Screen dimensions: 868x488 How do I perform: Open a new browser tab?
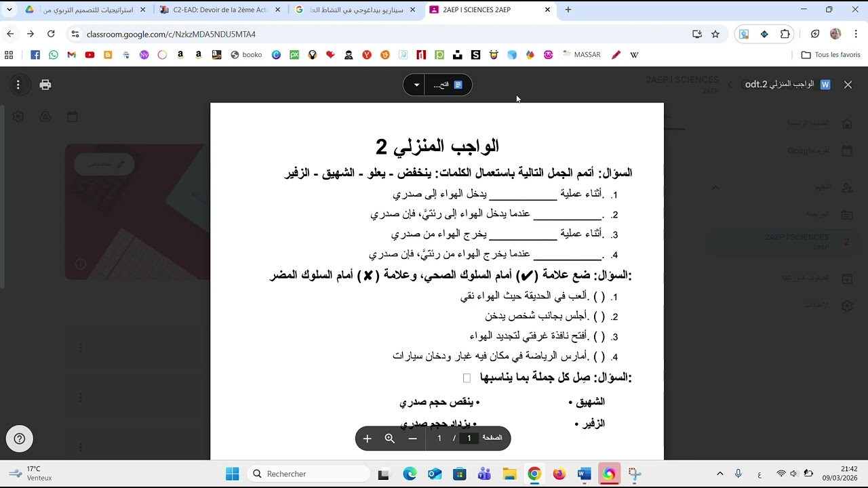568,10
